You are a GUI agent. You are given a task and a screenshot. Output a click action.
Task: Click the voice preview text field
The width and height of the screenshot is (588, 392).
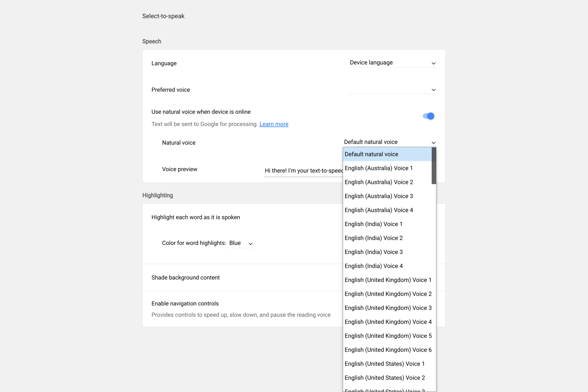coord(303,171)
